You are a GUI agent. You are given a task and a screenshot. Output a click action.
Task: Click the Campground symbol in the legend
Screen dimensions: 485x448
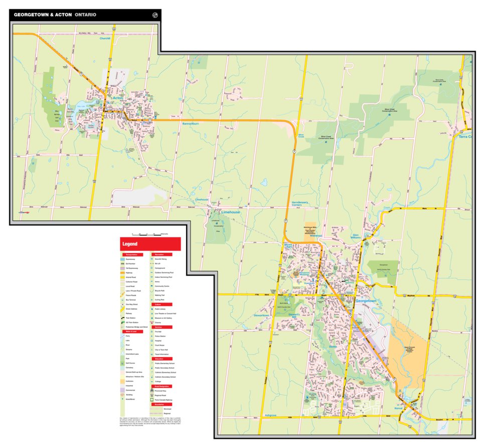click(x=152, y=268)
